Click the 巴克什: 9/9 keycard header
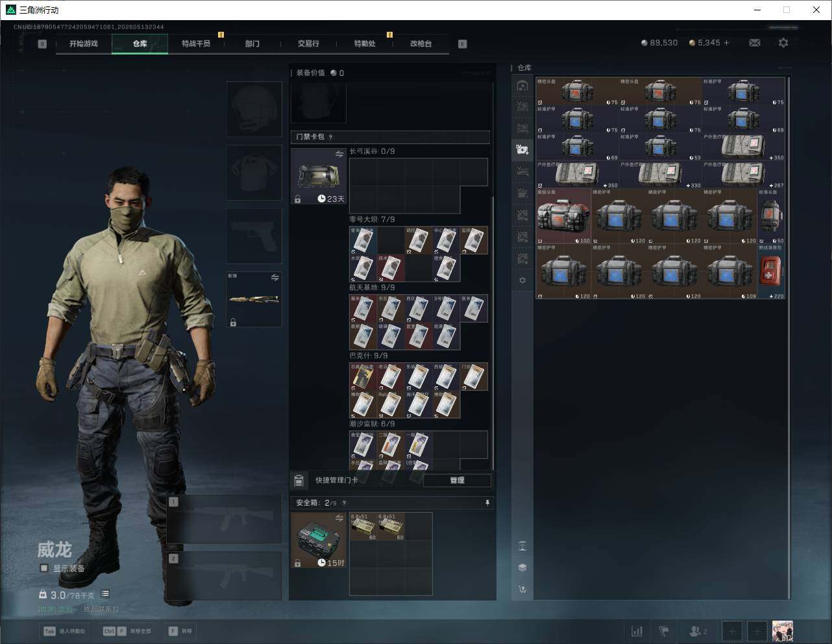Viewport: 832px width, 644px height. (x=369, y=356)
